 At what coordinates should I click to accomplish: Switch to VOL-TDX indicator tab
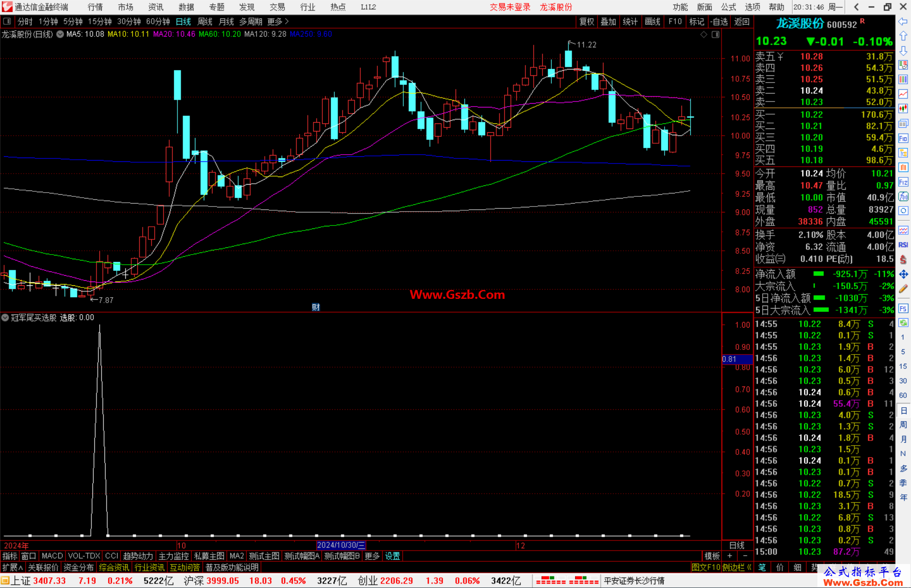[x=84, y=556]
